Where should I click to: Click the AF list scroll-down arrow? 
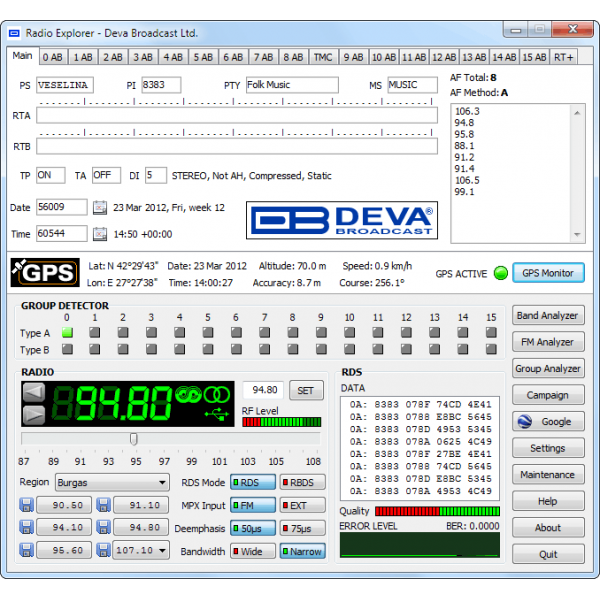coord(577,234)
